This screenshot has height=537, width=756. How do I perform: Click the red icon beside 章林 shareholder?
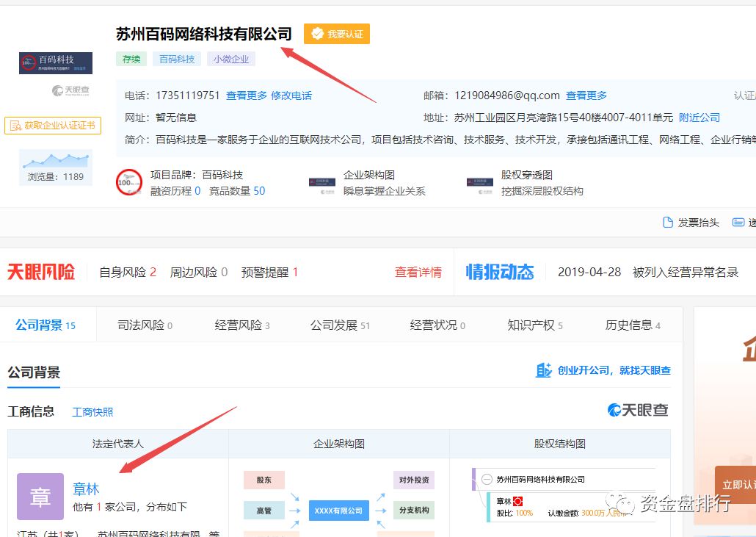517,501
